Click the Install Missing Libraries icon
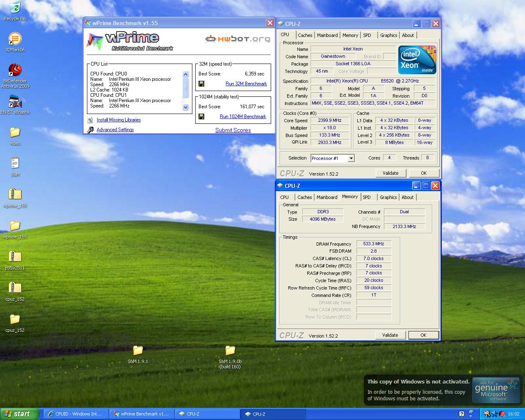 [x=90, y=120]
